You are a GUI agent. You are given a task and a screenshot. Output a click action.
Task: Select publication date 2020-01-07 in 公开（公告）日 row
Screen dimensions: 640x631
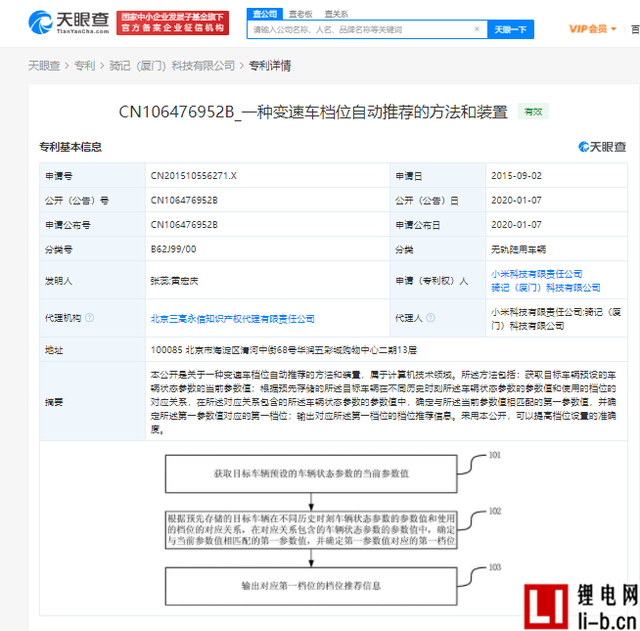click(516, 200)
